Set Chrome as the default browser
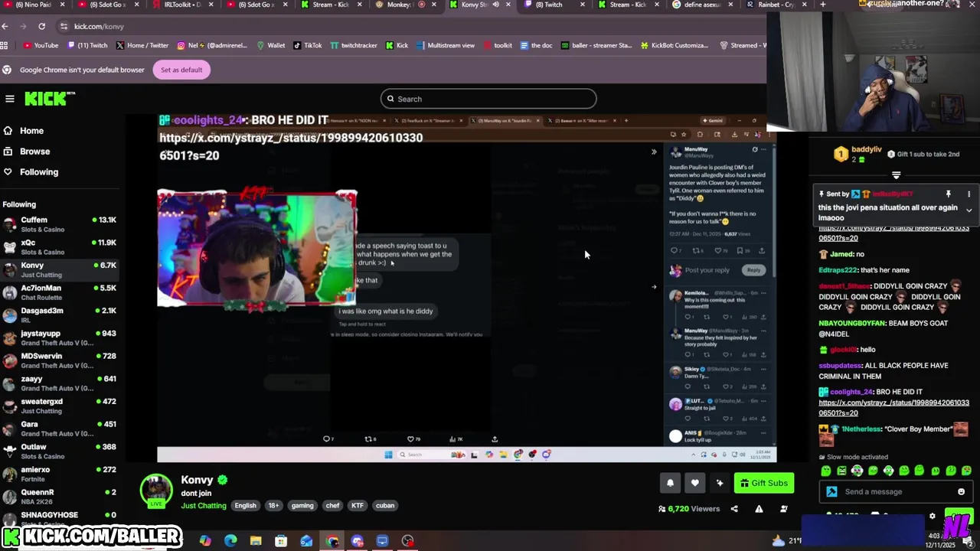This screenshot has width=980, height=551. coord(181,70)
